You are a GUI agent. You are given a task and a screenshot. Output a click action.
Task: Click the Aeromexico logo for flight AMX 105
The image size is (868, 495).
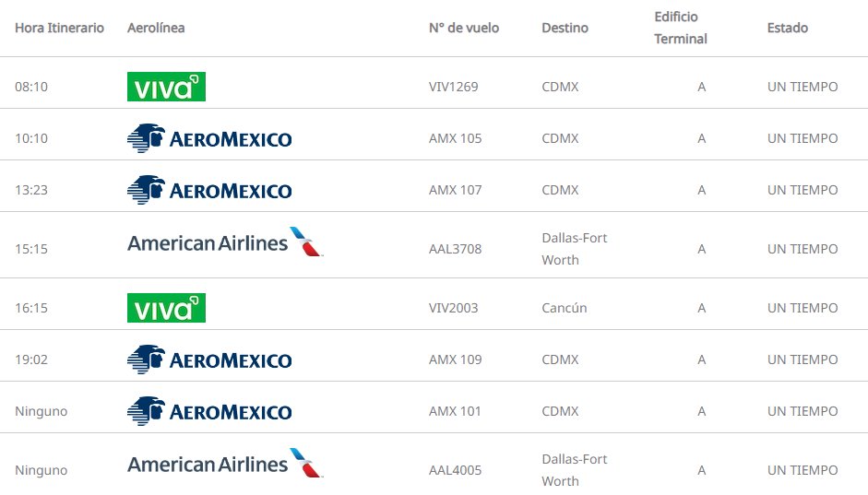[209, 138]
